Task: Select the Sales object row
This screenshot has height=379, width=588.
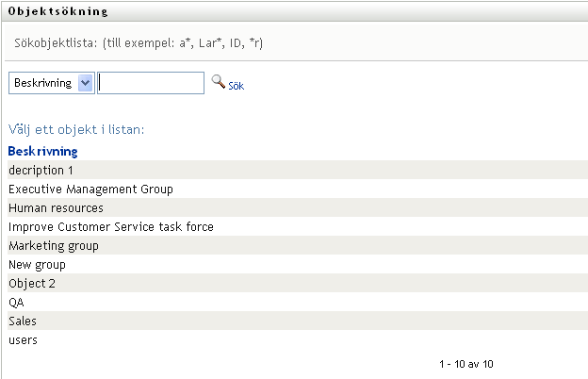Action: [23, 321]
